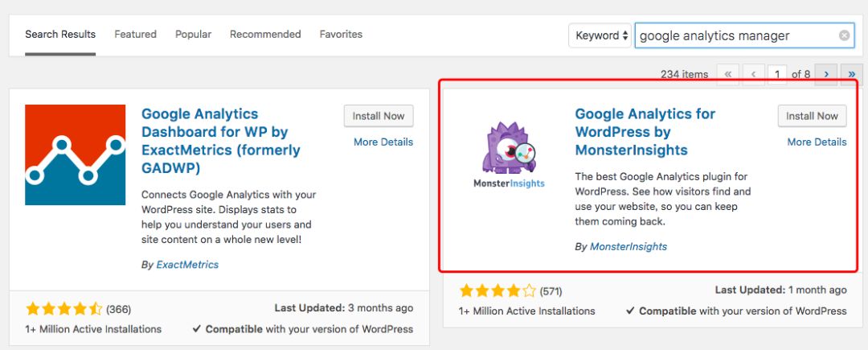The width and height of the screenshot is (868, 350).
Task: View More Details for MonsterInsights plugin
Action: pos(817,142)
